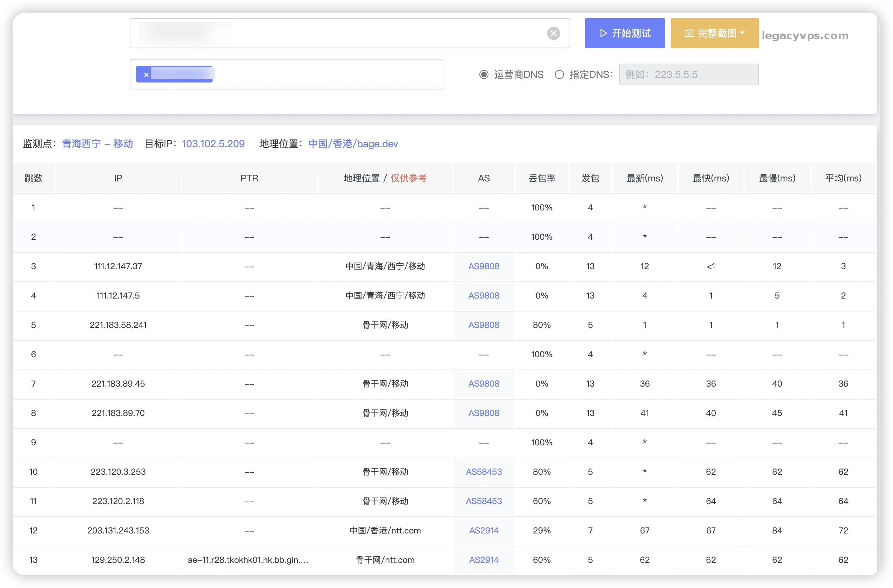Click the camera icon on 完整截图
This screenshot has height=588, width=893.
tap(688, 34)
